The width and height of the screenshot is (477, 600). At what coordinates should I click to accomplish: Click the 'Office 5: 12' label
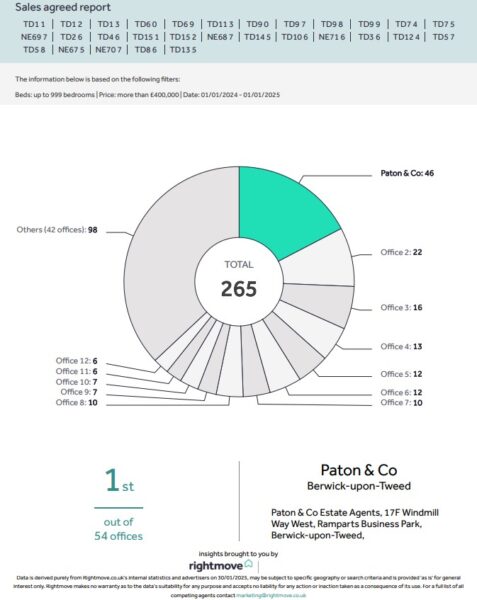tap(401, 374)
